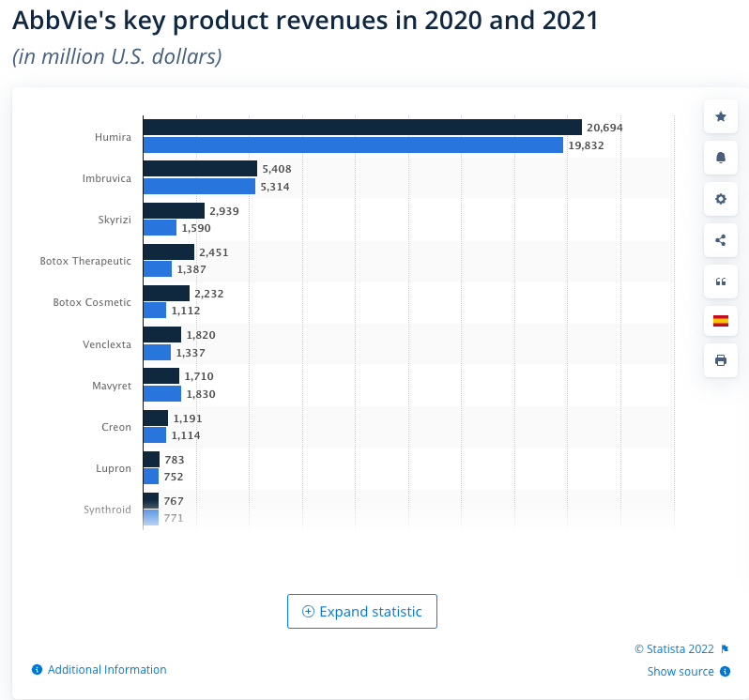This screenshot has width=749, height=700.
Task: Click the dark Mavyret bar 1,710
Action: coord(161,375)
